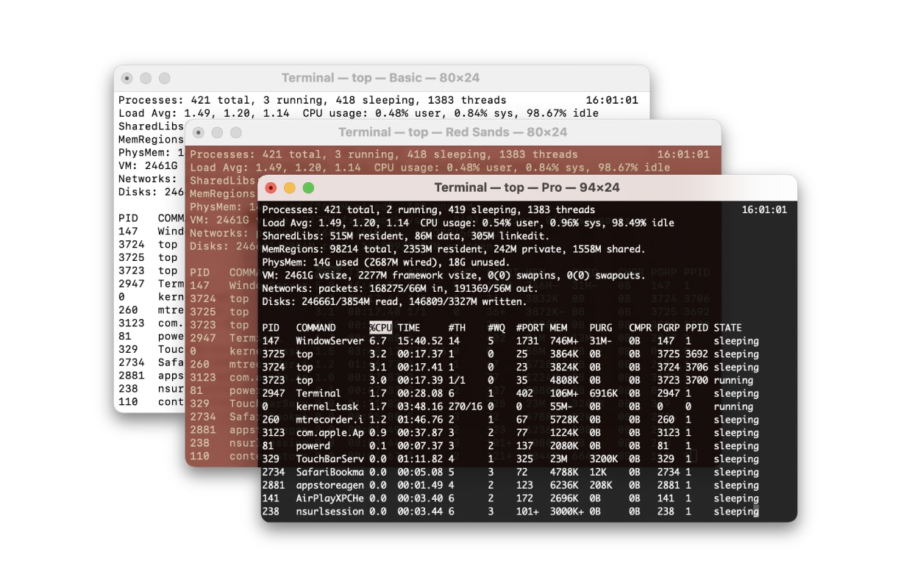The height and width of the screenshot is (588, 912).
Task: Click mtrecorder.i process name in Pro window
Action: [329, 420]
